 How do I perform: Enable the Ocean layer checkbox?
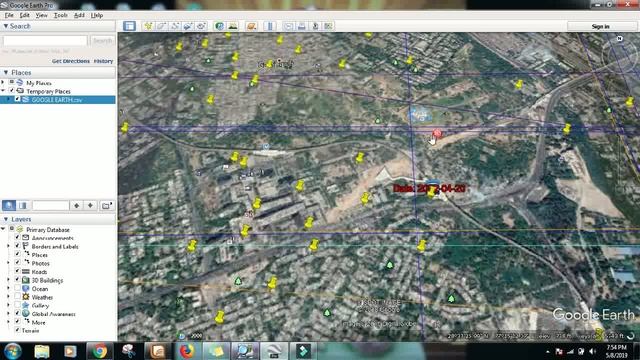[x=17, y=288]
